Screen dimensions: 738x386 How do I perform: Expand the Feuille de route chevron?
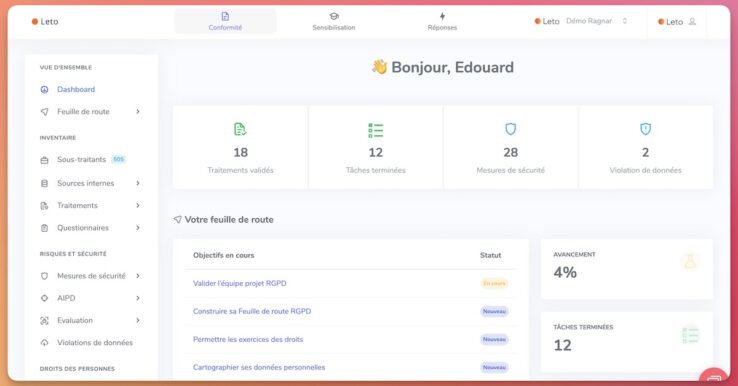(x=138, y=112)
